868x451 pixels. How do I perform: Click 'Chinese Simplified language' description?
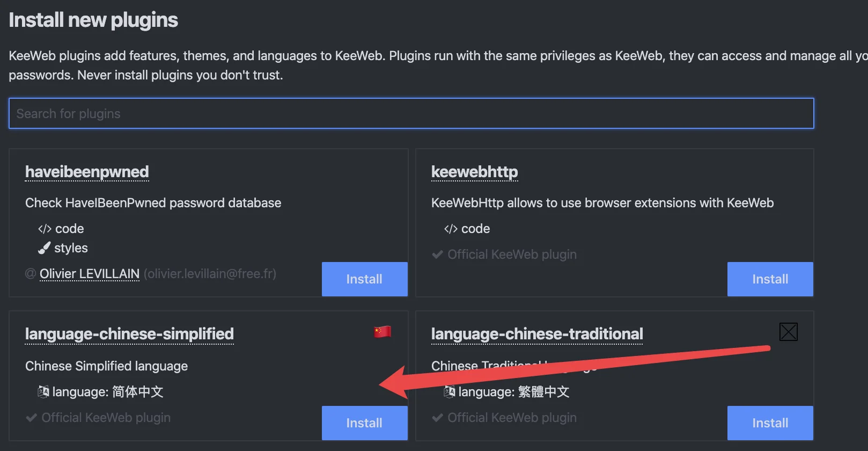(x=106, y=366)
